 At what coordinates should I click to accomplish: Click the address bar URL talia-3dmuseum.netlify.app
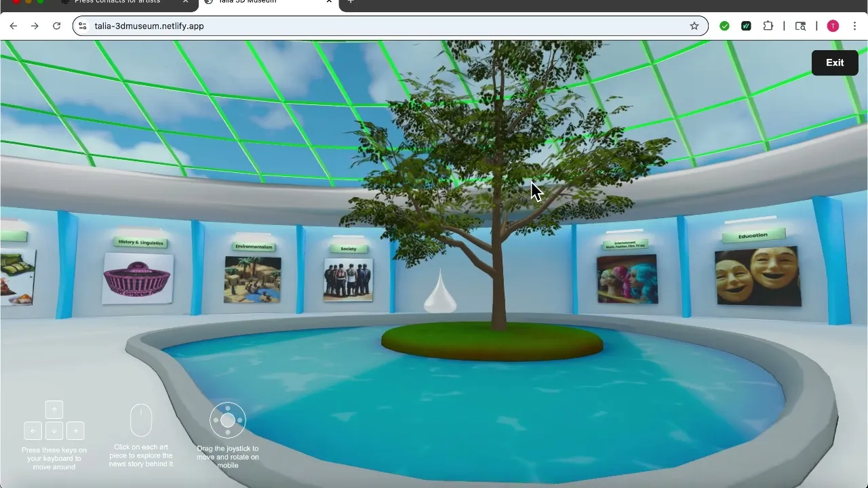(x=149, y=26)
